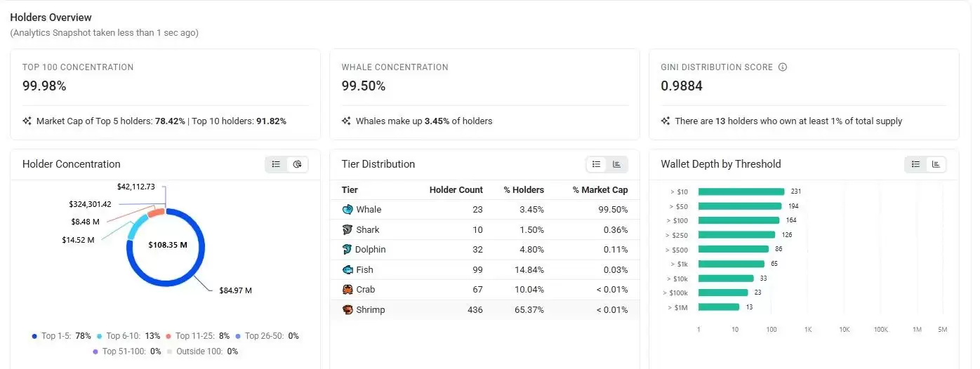Screen dimensions: 980x369
Task: Show Tier Distribution as list view
Action: click(x=596, y=164)
